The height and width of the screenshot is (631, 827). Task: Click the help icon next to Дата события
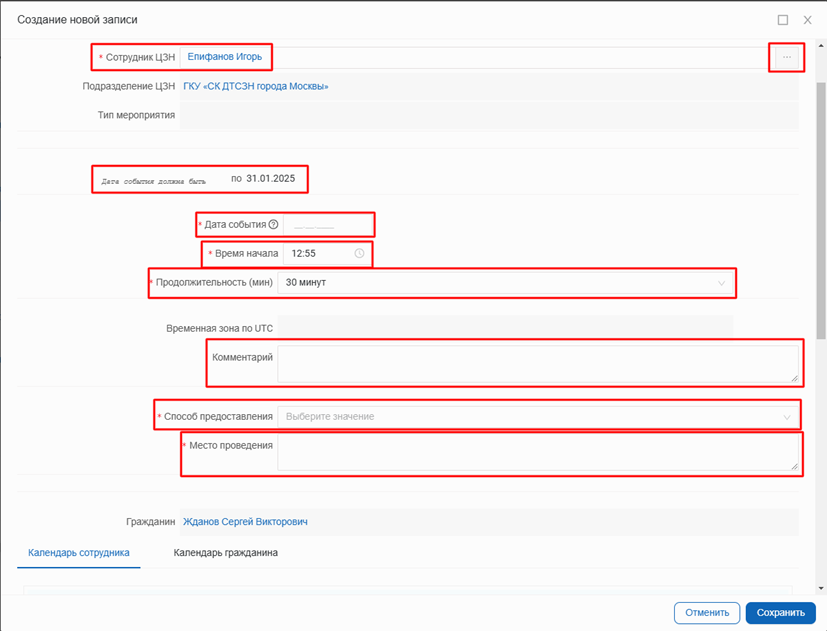click(x=273, y=225)
